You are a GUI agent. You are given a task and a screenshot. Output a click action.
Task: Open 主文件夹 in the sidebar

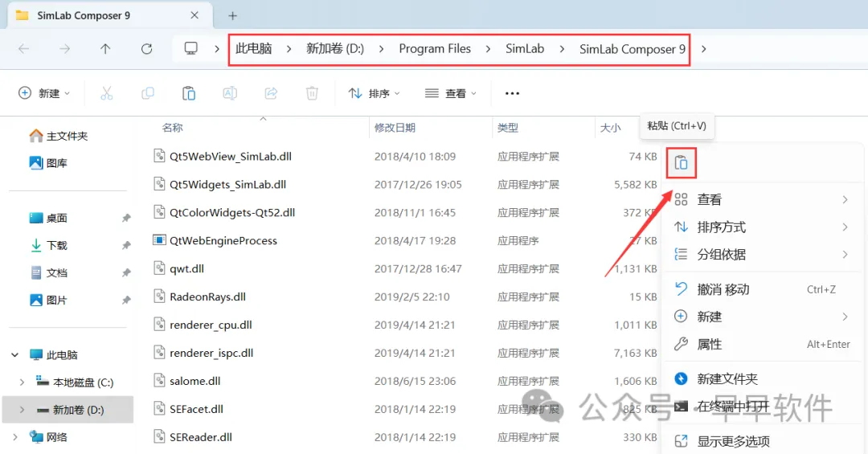coord(59,136)
